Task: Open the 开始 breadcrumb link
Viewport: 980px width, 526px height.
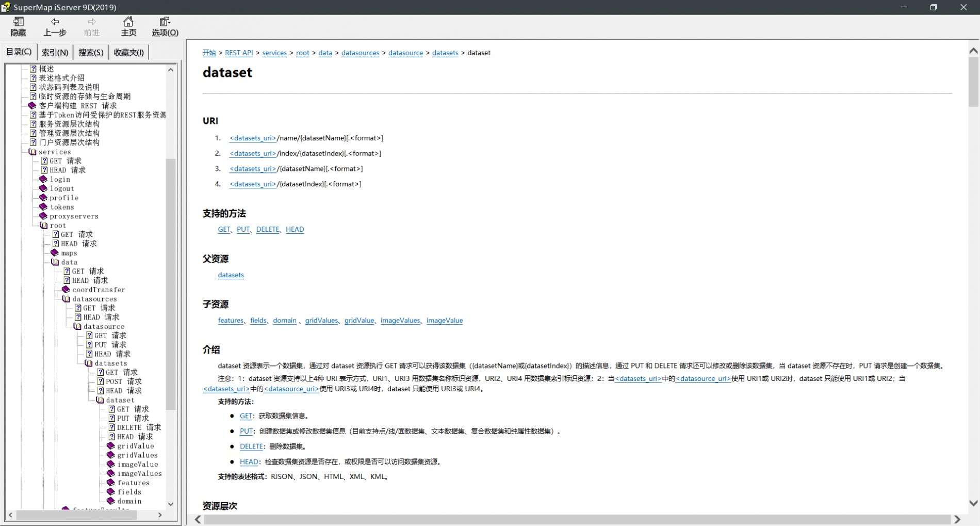Action: 209,53
